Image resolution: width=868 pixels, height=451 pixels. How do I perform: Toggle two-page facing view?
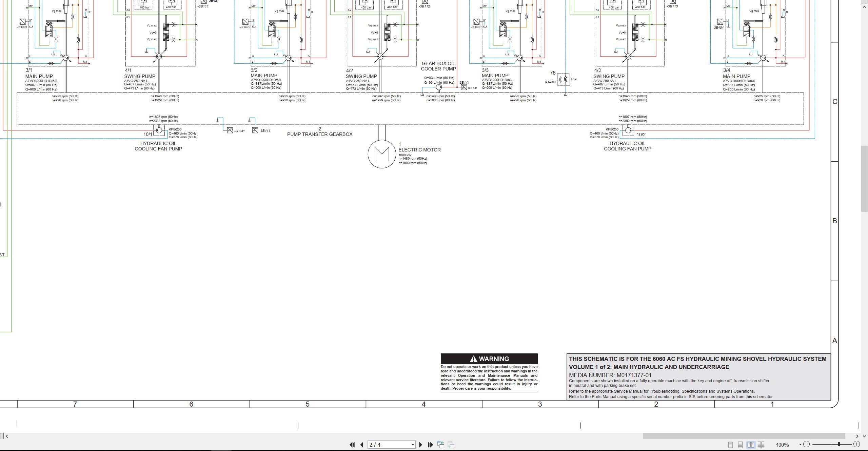pos(751,445)
